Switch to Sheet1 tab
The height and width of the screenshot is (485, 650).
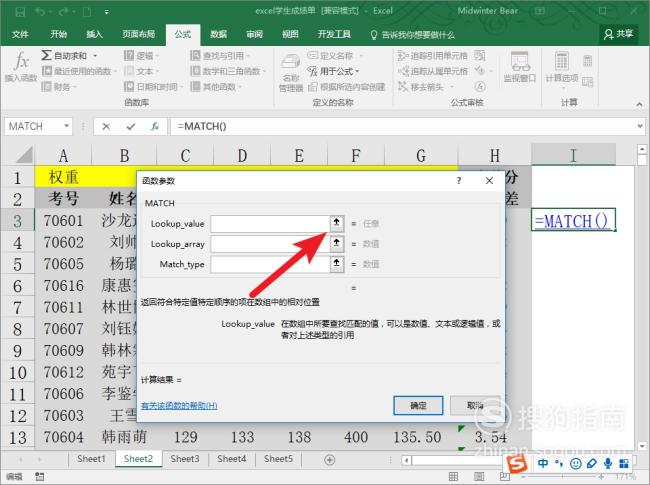(x=91, y=459)
